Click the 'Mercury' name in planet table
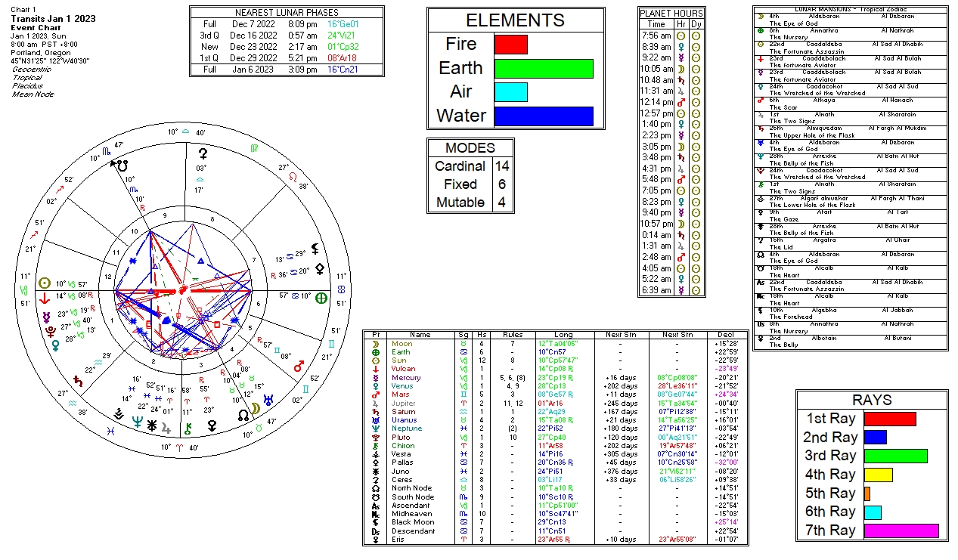The width and height of the screenshot is (958, 560). point(406,377)
